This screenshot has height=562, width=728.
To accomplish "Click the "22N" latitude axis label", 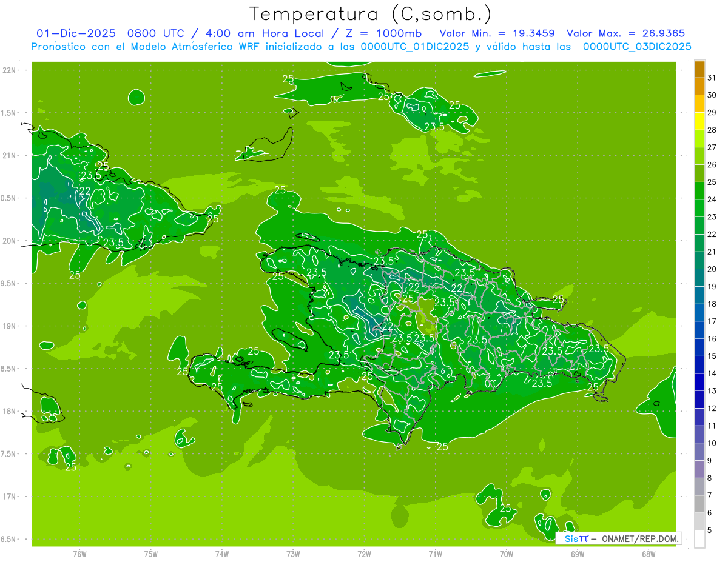I will [9, 70].
